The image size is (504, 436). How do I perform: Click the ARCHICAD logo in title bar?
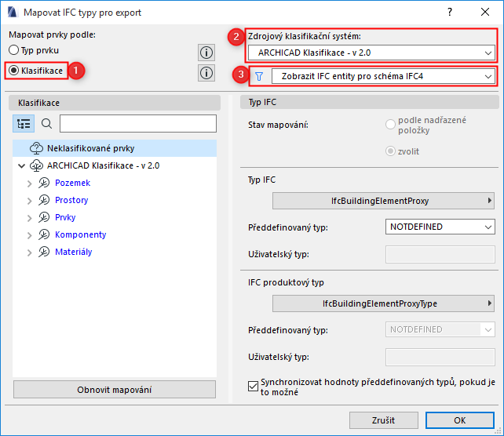click(13, 13)
